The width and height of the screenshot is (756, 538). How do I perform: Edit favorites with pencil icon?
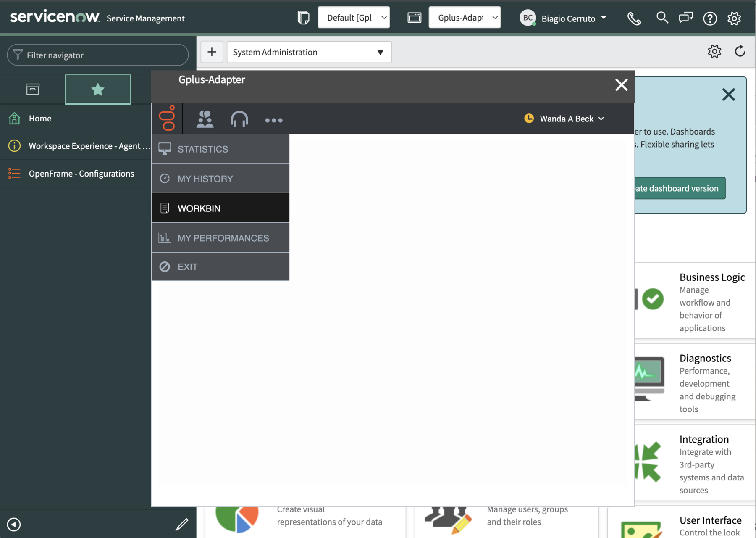point(182,524)
